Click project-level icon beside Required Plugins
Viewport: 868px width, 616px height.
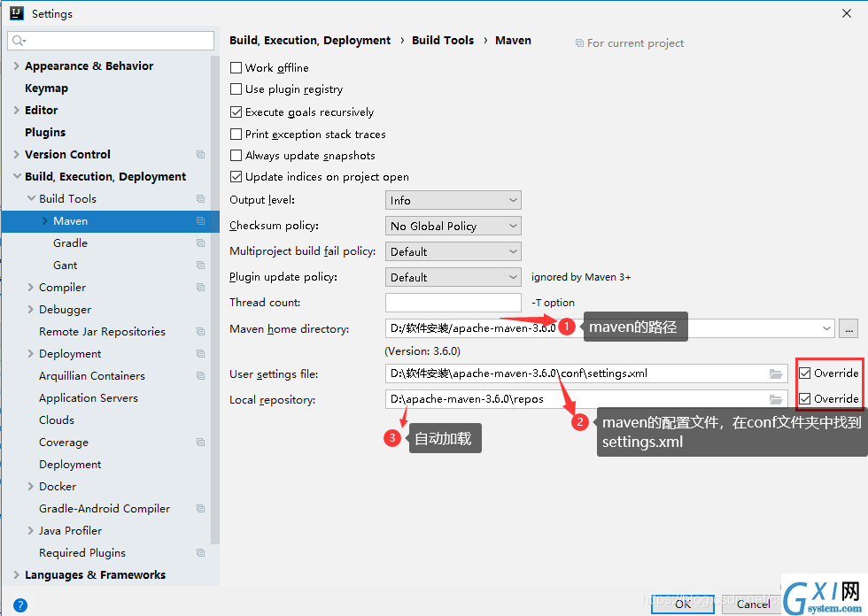[x=200, y=552]
